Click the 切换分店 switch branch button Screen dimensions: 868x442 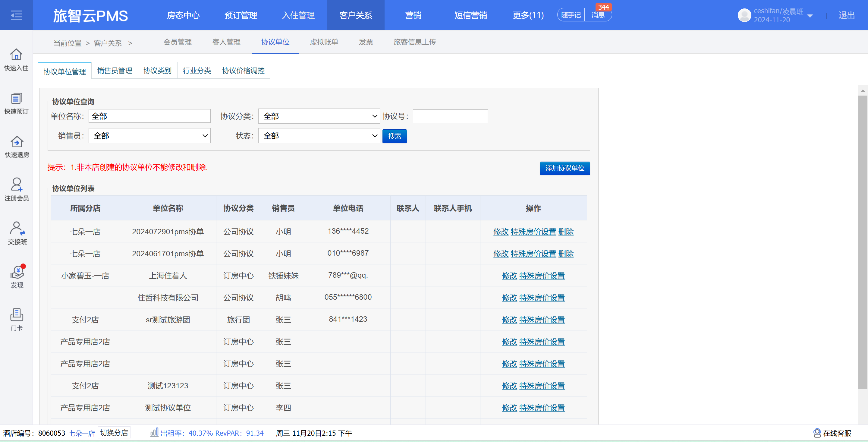click(x=114, y=433)
